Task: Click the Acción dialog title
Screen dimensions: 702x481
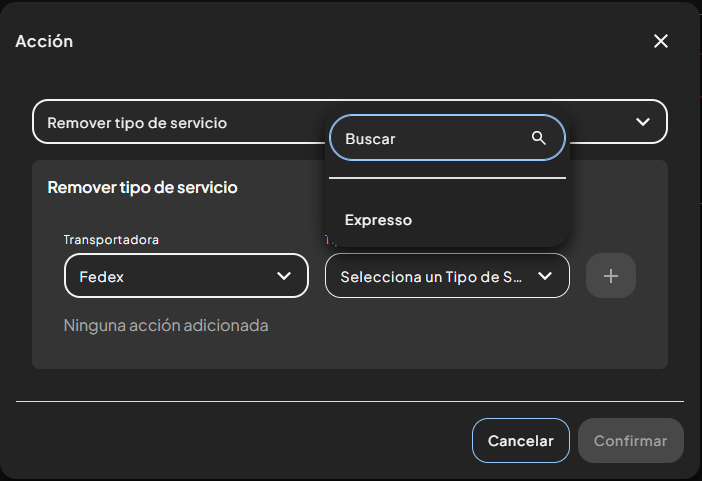Action: pos(44,41)
